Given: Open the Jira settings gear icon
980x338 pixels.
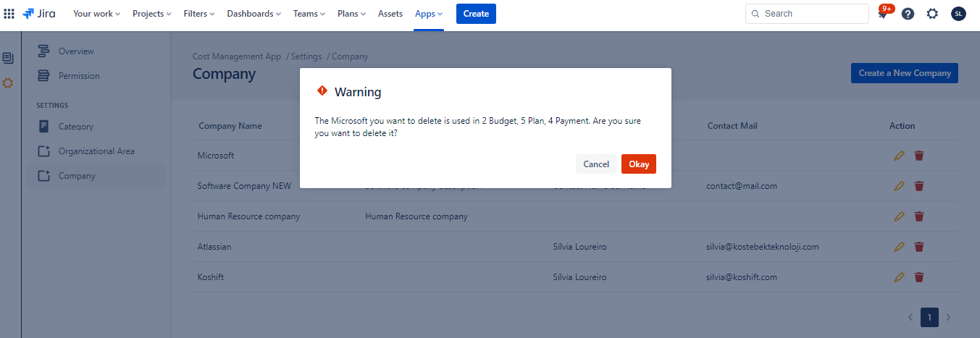Looking at the screenshot, I should click(x=932, y=14).
